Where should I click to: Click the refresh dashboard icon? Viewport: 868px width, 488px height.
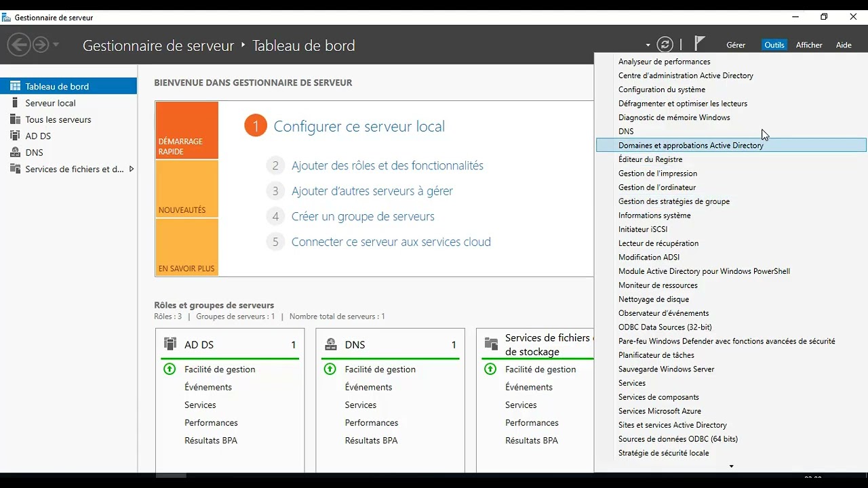tap(665, 45)
